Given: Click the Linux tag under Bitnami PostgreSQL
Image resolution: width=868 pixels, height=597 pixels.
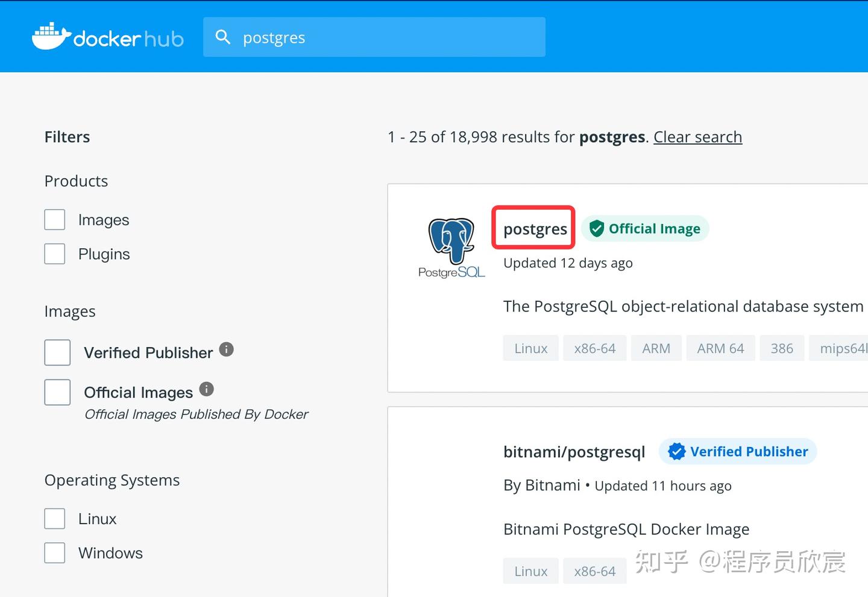Looking at the screenshot, I should [530, 570].
